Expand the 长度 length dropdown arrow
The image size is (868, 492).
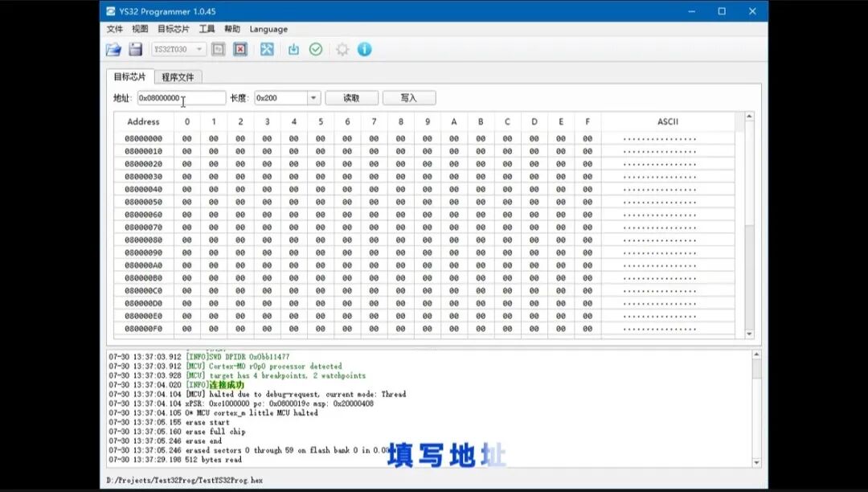(314, 98)
